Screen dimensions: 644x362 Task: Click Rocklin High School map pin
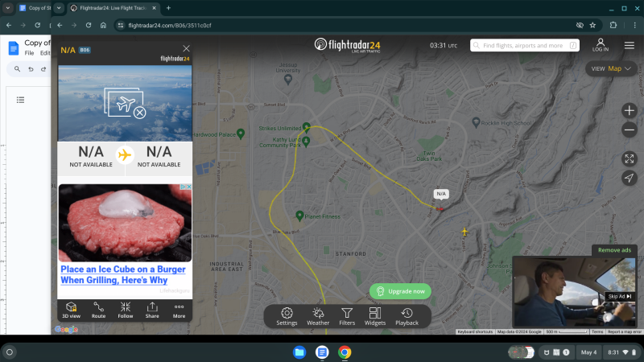(476, 122)
